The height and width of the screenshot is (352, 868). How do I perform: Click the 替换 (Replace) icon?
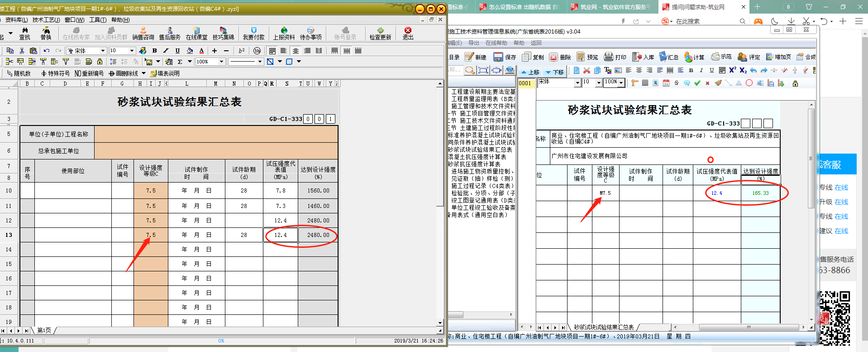[46, 33]
